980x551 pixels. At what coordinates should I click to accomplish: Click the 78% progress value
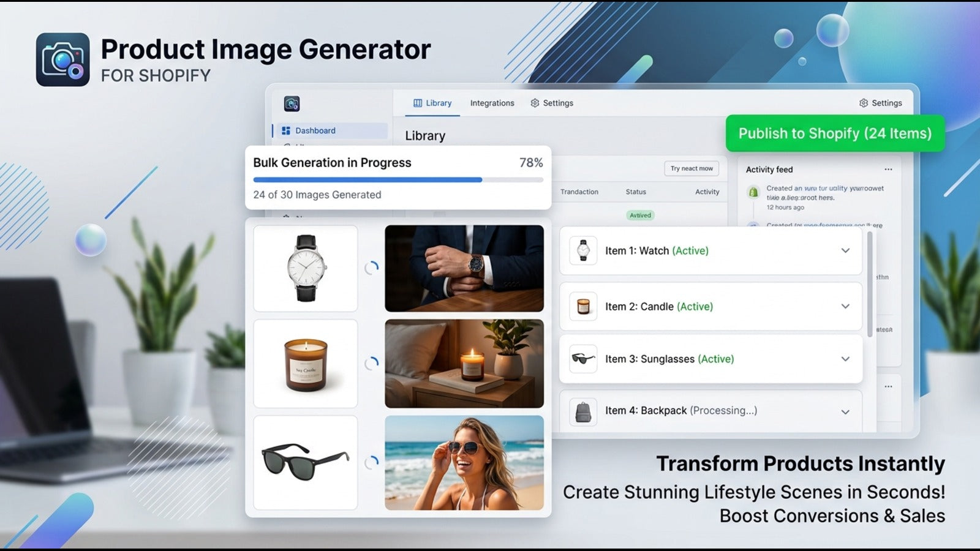[531, 163]
